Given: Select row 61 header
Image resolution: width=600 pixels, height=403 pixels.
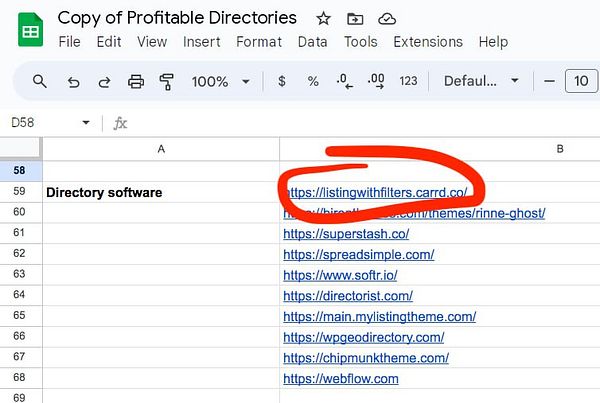Looking at the screenshot, I should (x=21, y=233).
